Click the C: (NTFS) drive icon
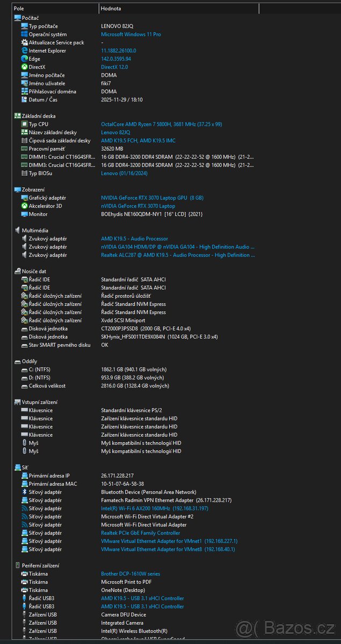This screenshot has width=341, height=644. pyautogui.click(x=24, y=370)
